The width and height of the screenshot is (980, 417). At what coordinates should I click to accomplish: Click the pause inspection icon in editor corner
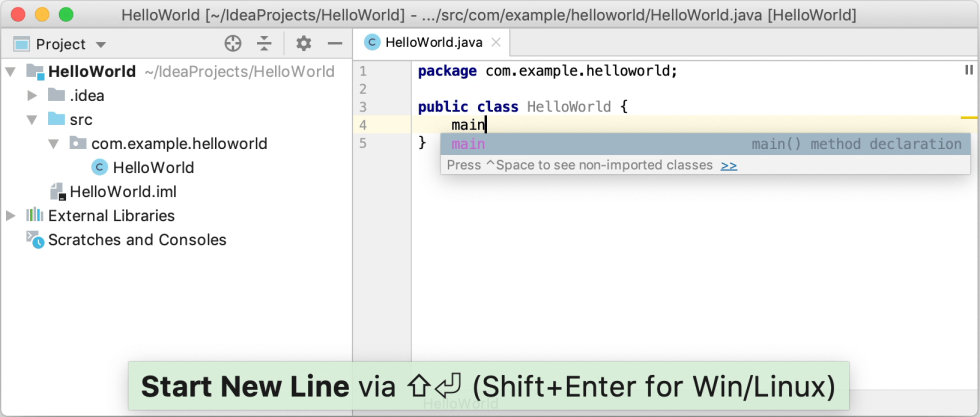coord(968,70)
